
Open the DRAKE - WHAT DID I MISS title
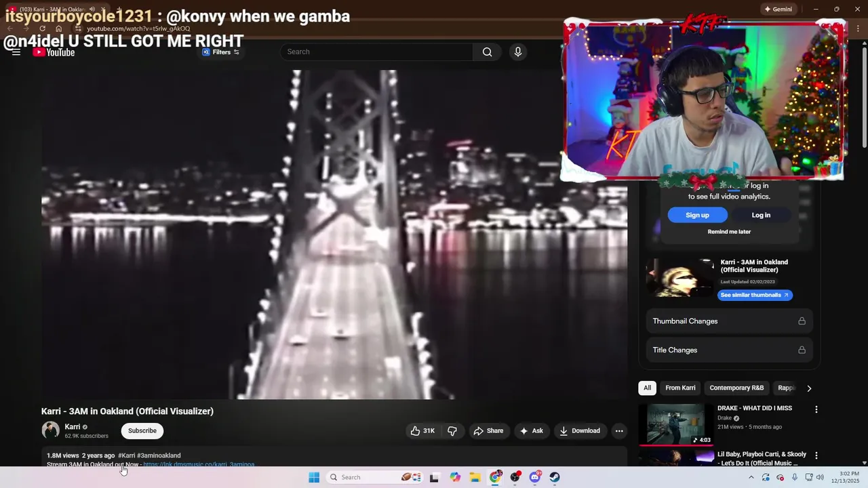click(755, 408)
